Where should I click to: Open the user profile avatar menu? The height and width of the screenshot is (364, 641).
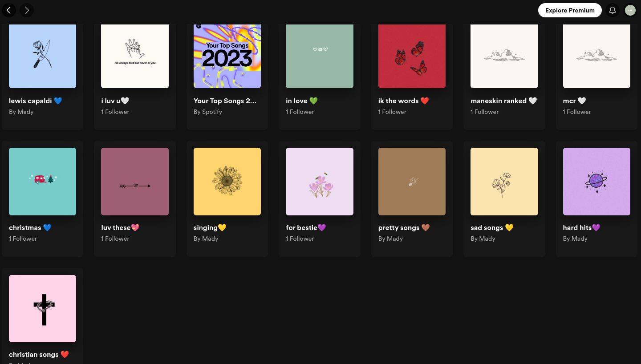(630, 10)
